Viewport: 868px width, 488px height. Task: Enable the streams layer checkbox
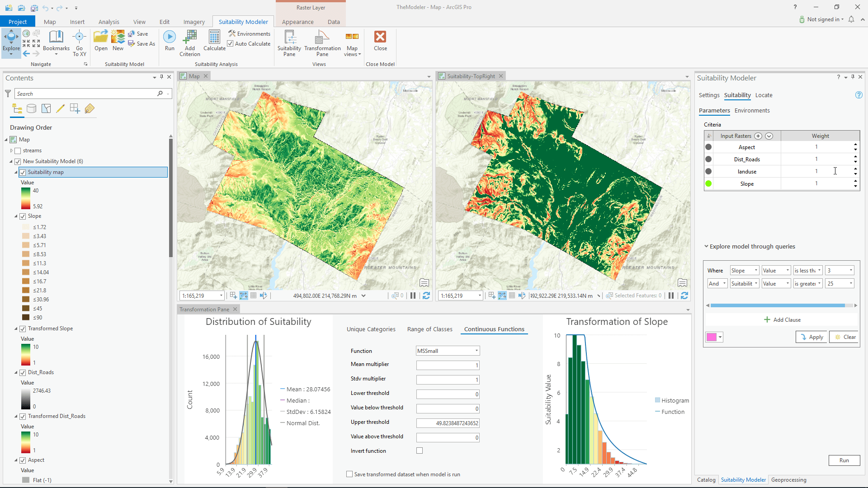[x=18, y=151]
